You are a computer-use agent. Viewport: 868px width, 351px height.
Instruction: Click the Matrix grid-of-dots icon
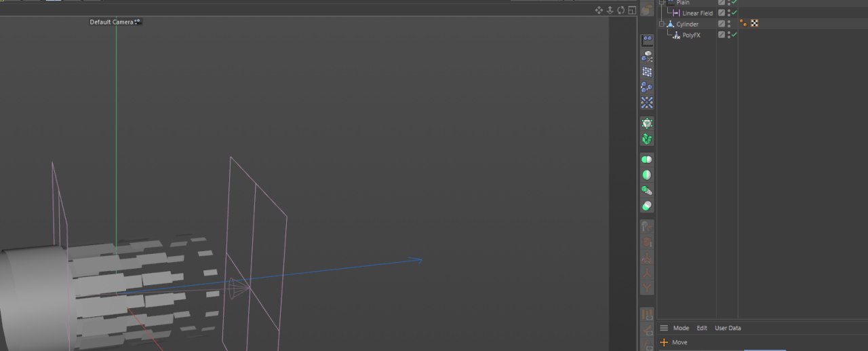click(x=647, y=72)
